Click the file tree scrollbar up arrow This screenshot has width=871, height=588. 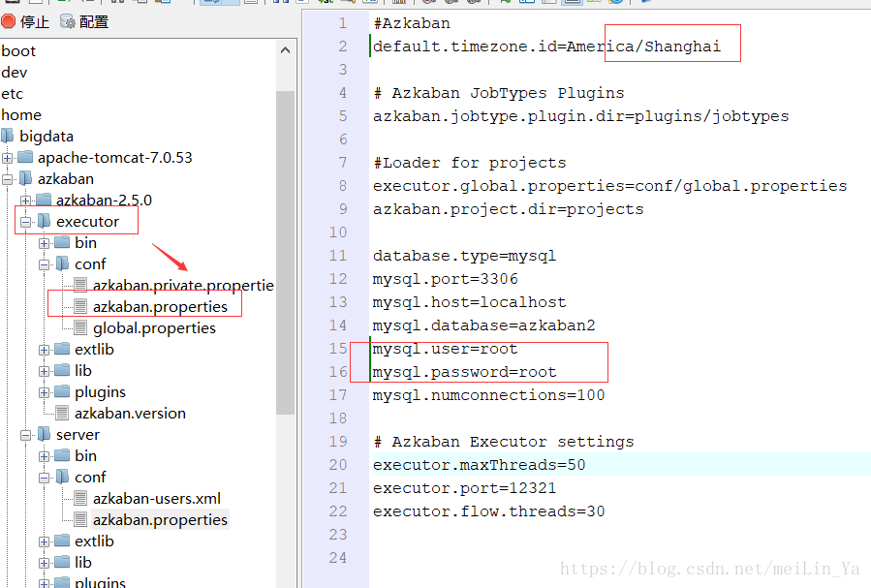286,50
